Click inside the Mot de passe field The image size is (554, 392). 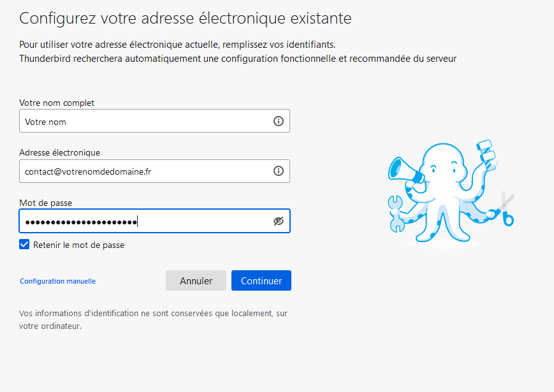click(154, 221)
